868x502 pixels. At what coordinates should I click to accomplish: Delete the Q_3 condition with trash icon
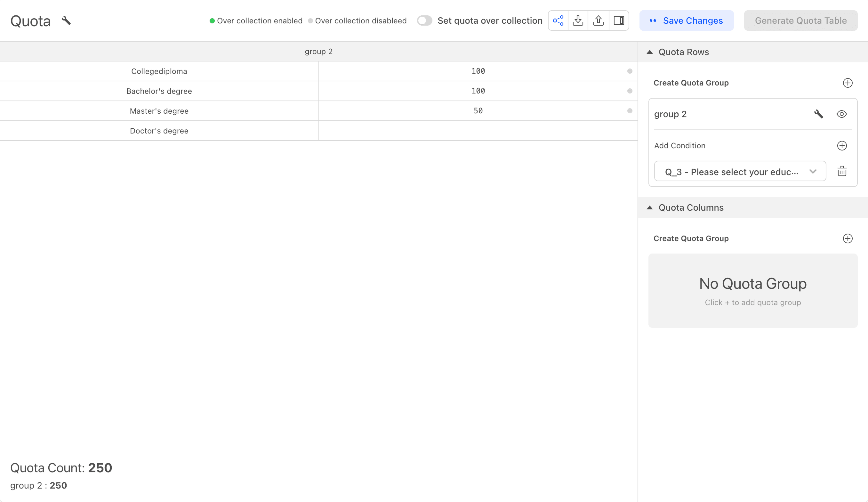tap(842, 171)
